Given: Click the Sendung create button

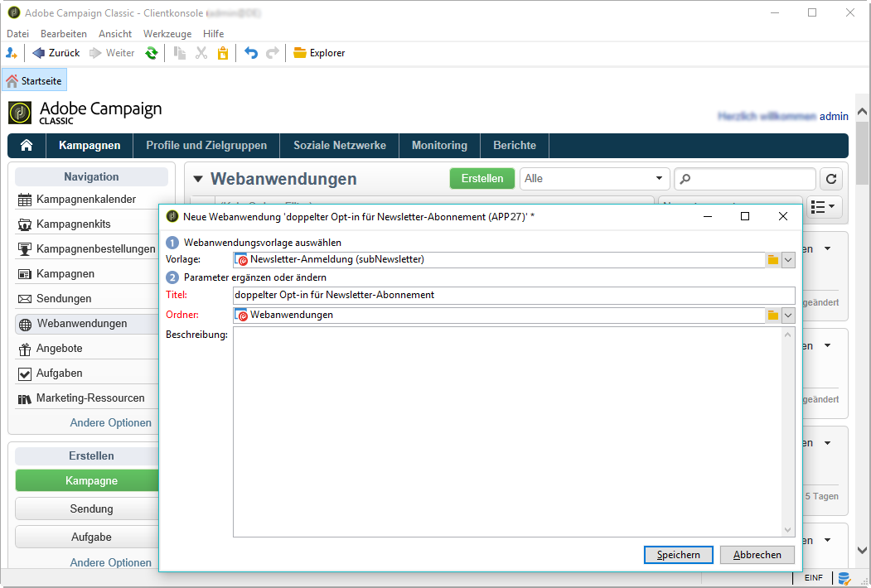Looking at the screenshot, I should coord(87,509).
